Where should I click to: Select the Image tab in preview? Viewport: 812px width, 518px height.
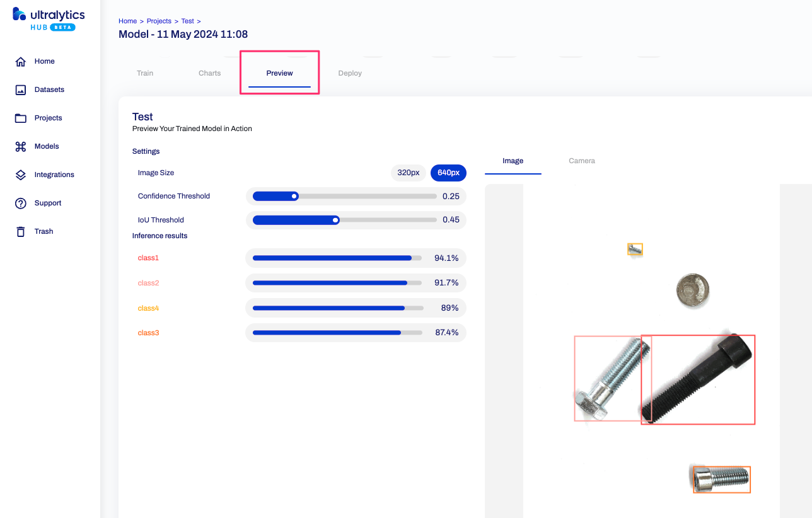tap(513, 161)
